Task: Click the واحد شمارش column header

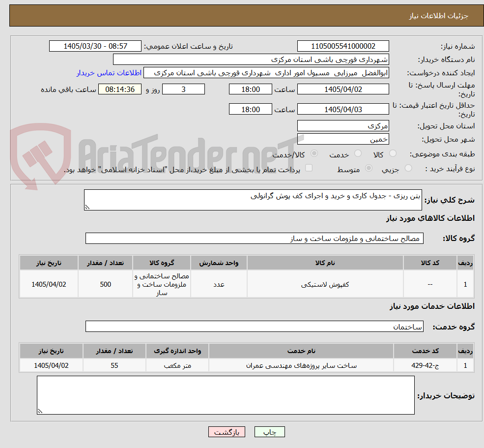Action: click(x=219, y=263)
